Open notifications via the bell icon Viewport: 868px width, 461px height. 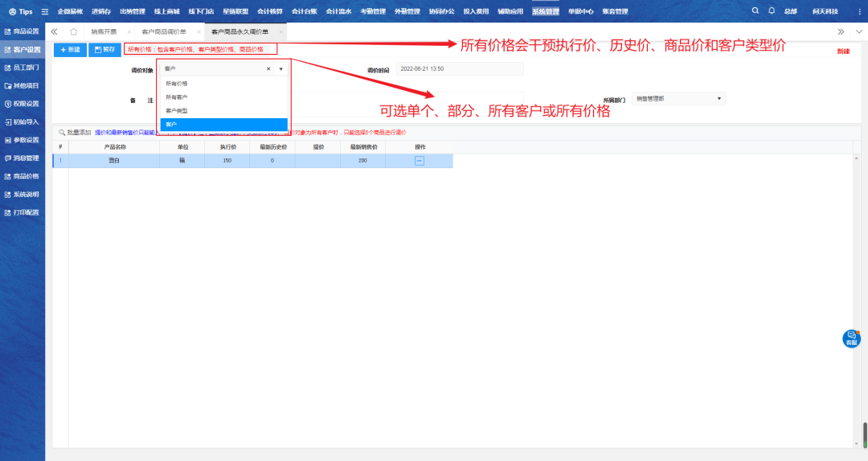(772, 11)
